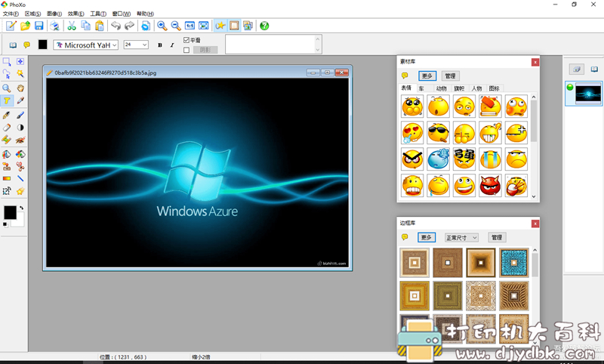Image resolution: width=604 pixels, height=364 pixels.
Task: Swap foreground and background colors arrow
Action: 22,208
